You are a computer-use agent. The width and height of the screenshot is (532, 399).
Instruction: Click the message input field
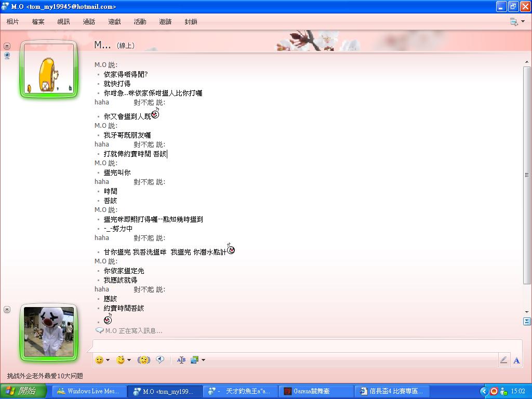(307, 345)
